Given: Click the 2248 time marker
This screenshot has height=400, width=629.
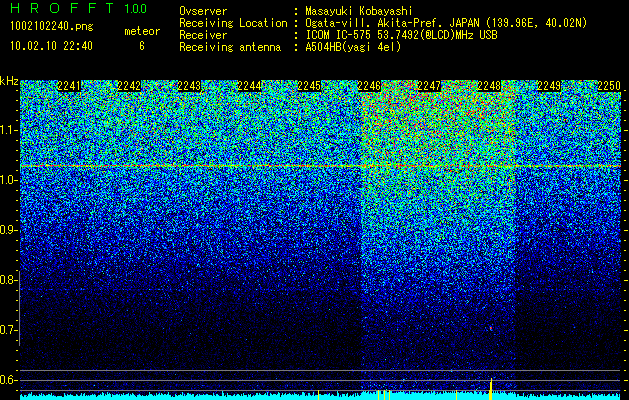Looking at the screenshot, I should coord(489,86).
